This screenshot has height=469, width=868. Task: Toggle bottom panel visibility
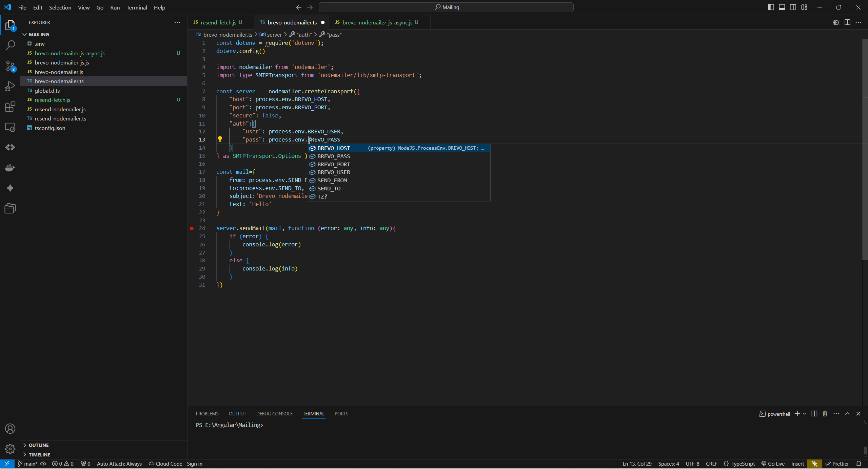point(782,7)
